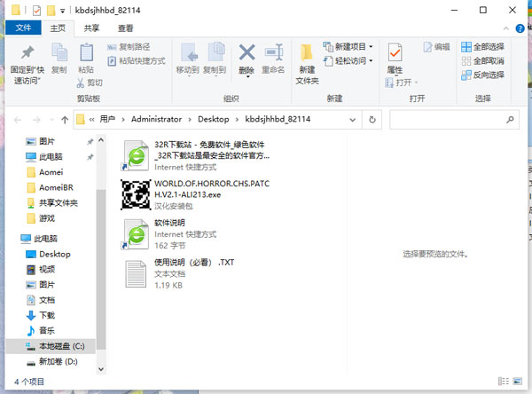Image resolution: width=532 pixels, height=394 pixels.
Task: Click the Delete (删除) red X icon
Action: (x=246, y=53)
